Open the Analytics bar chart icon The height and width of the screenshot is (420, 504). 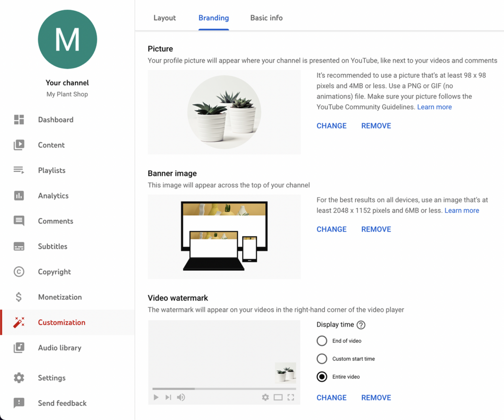coord(19,195)
